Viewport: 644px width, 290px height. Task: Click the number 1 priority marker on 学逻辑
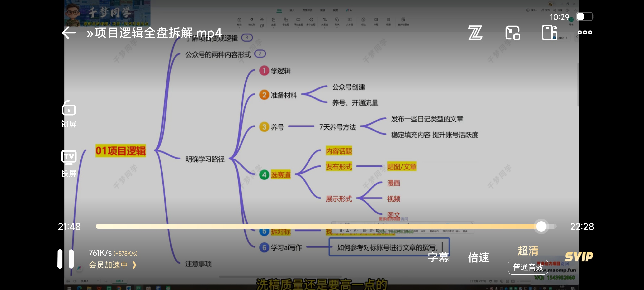[264, 71]
